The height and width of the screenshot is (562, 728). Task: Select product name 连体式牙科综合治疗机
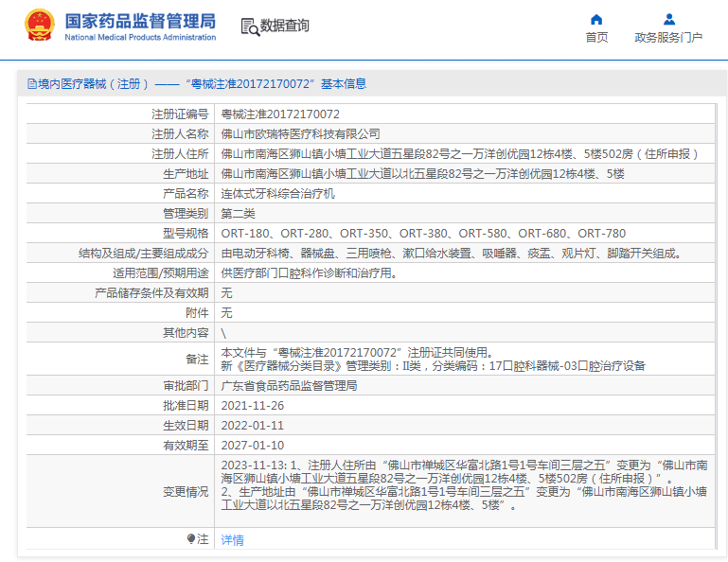pos(277,194)
